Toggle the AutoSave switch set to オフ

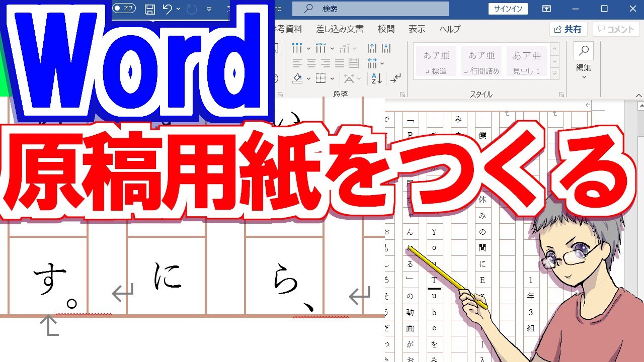pos(124,8)
